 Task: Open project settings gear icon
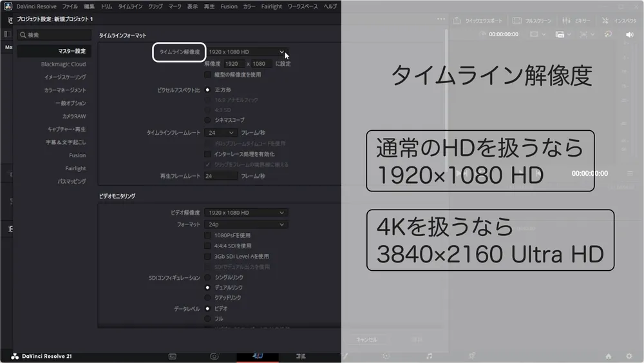[x=629, y=357]
